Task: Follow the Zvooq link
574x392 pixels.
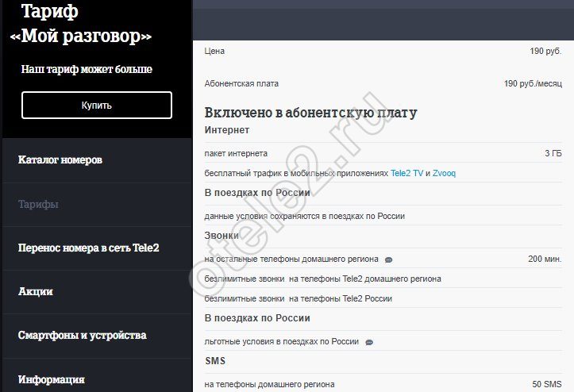Action: point(444,173)
